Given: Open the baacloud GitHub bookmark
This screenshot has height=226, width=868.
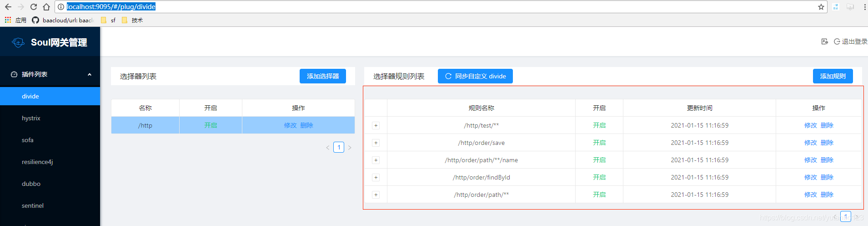Looking at the screenshot, I should [x=62, y=20].
